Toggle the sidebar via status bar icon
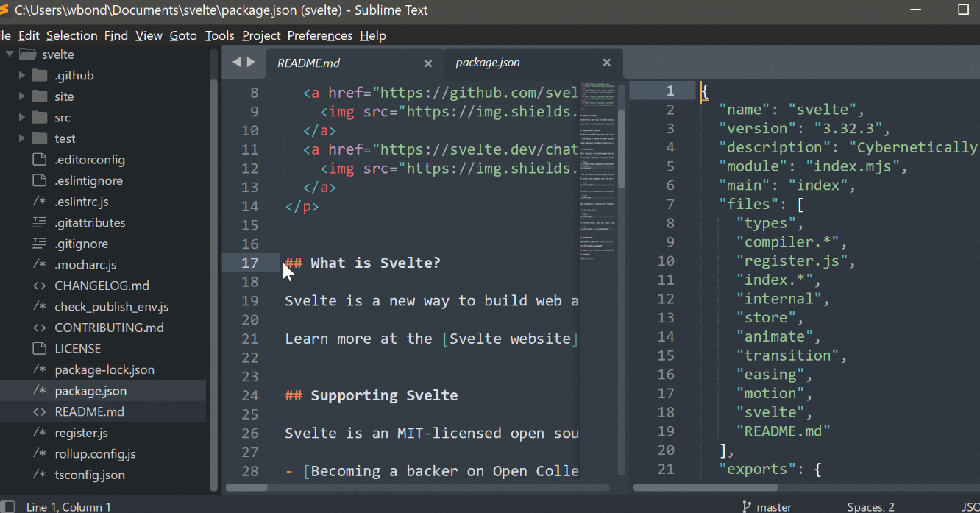The height and width of the screenshot is (513, 980). pos(7,506)
